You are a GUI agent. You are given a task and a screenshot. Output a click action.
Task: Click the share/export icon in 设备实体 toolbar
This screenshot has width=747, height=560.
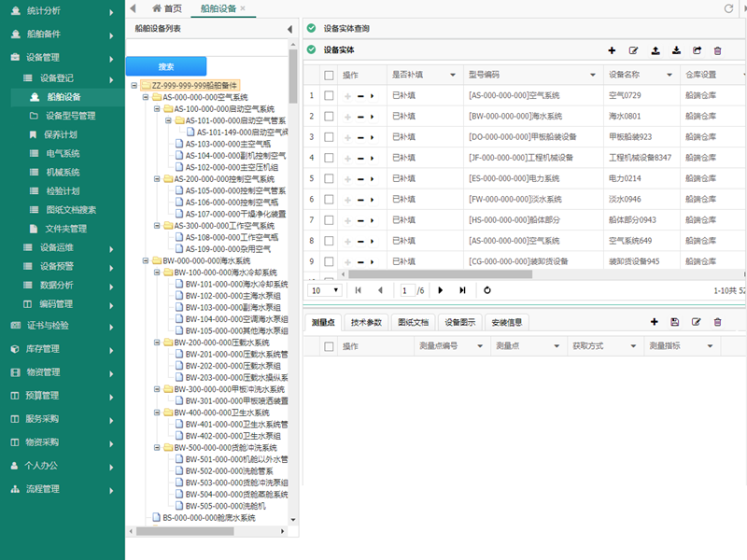[697, 50]
